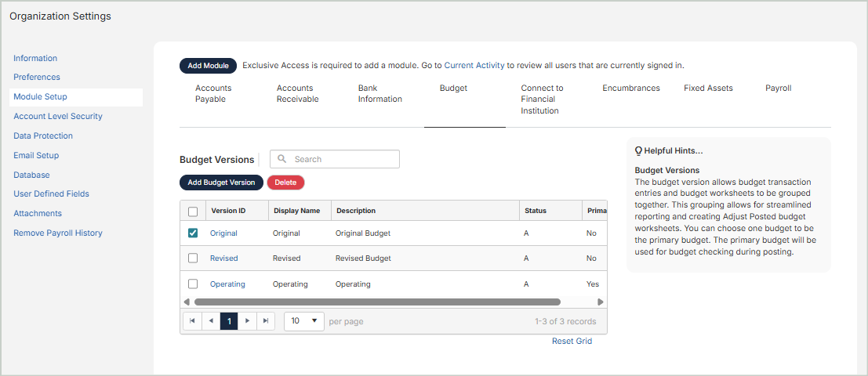Open the Current Activity link
This screenshot has width=868, height=376.
(x=474, y=66)
